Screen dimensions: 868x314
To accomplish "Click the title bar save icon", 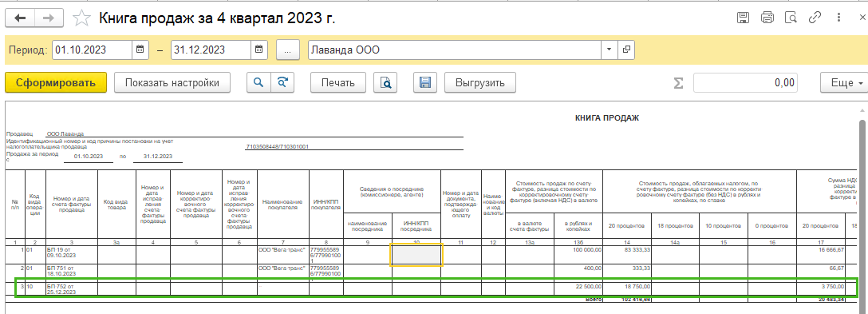I will click(744, 18).
